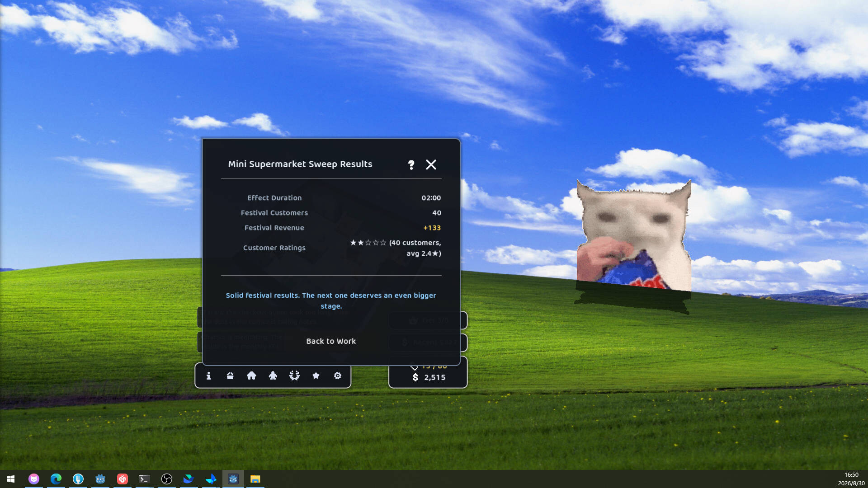Open OBS Studio from the taskbar
Viewport: 868px width, 488px height.
click(x=167, y=479)
